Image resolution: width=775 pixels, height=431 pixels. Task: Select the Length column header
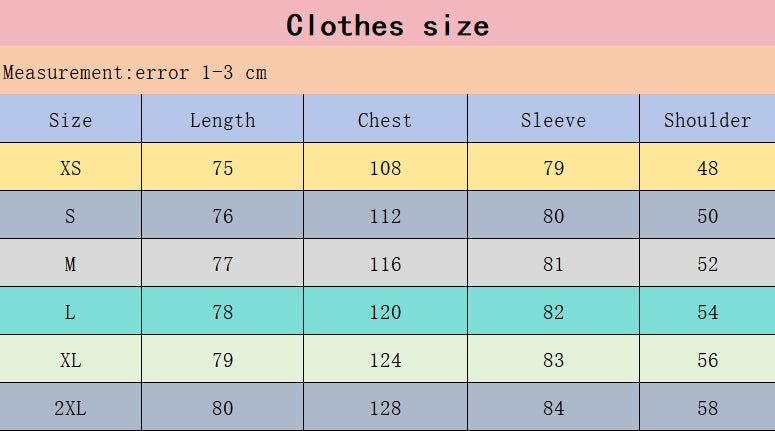click(x=222, y=120)
